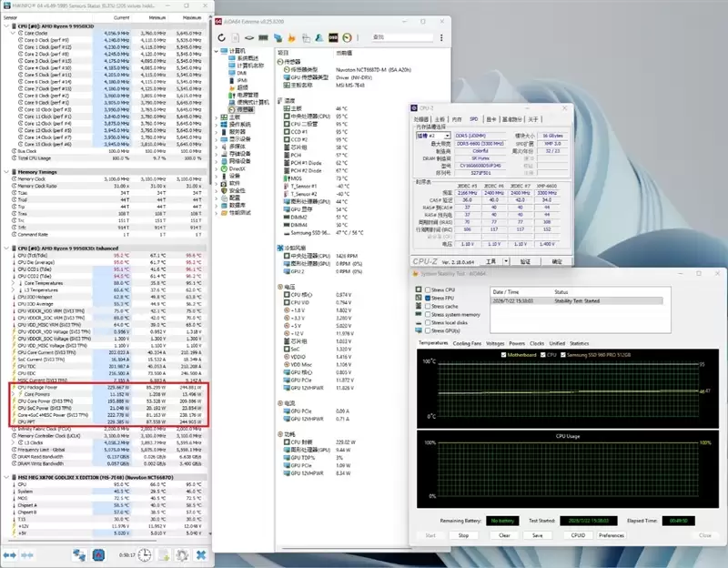This screenshot has width=728, height=568.
Task: Click the AIDA64 search input field
Action: pos(402,37)
